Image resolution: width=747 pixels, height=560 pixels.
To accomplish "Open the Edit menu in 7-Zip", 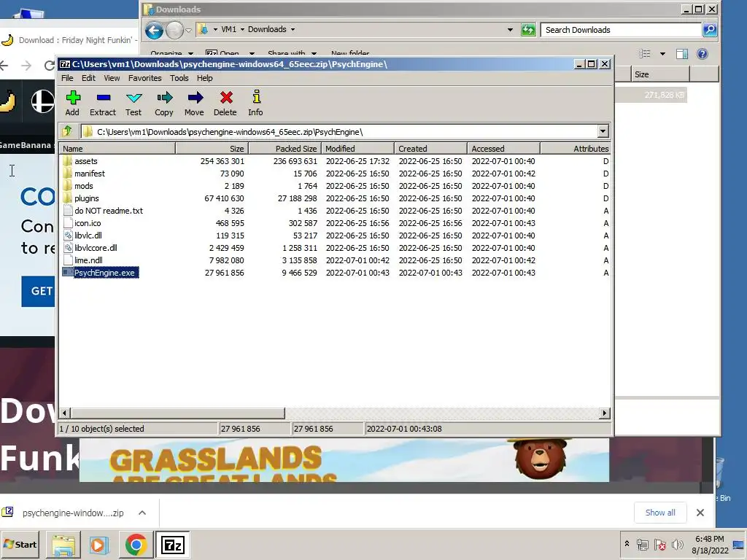I will tap(88, 78).
